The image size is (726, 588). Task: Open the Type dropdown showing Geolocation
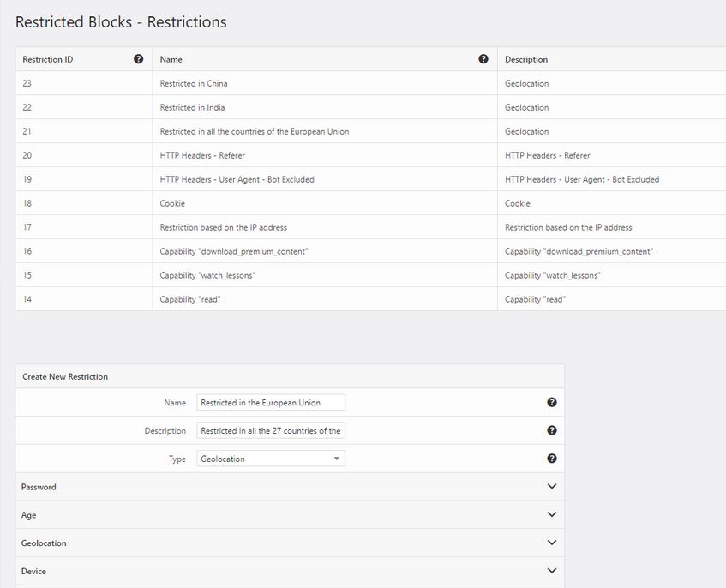point(271,459)
